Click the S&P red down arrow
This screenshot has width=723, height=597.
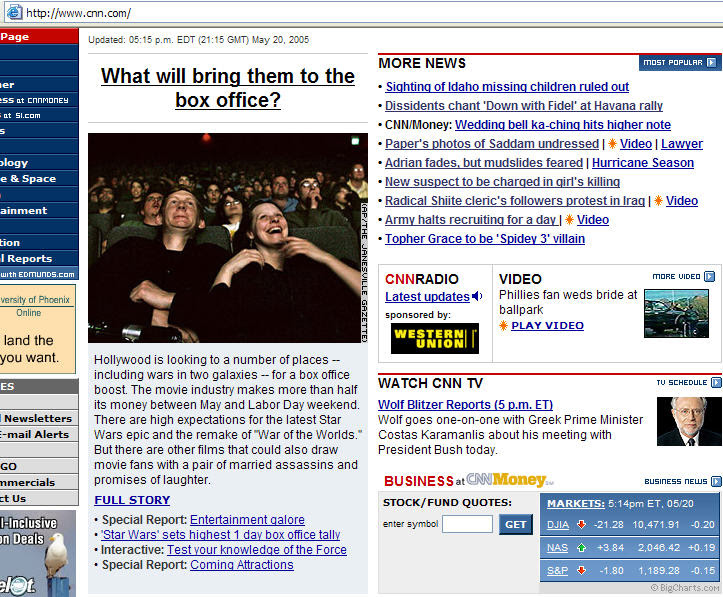[581, 571]
